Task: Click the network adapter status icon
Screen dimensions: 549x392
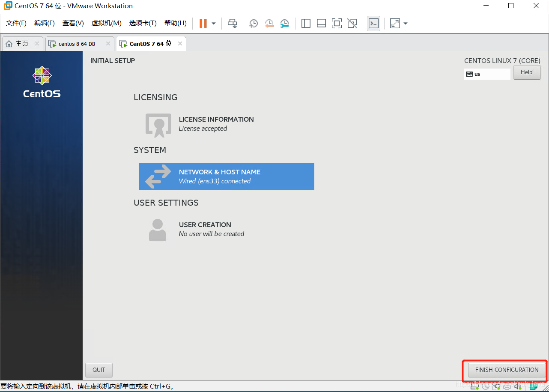Action: [496, 386]
